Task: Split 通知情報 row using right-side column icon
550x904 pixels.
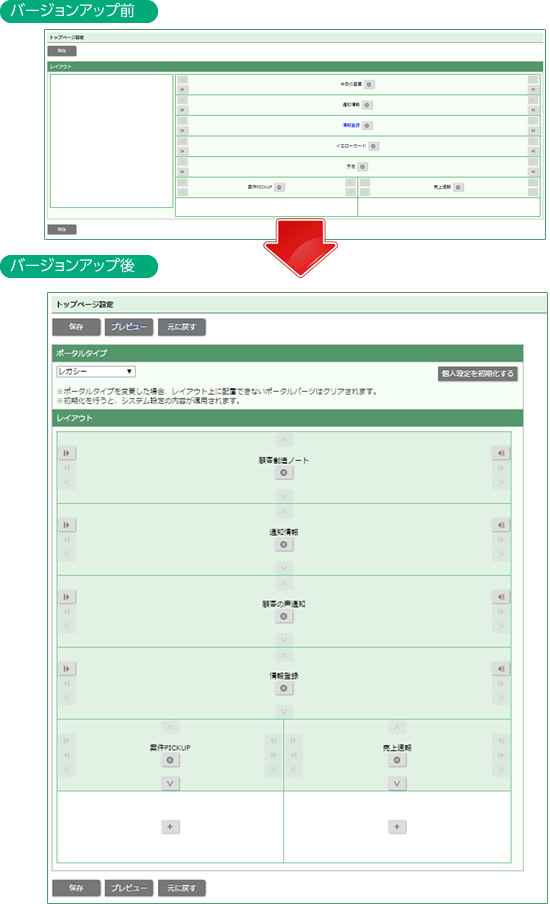Action: coord(500,525)
